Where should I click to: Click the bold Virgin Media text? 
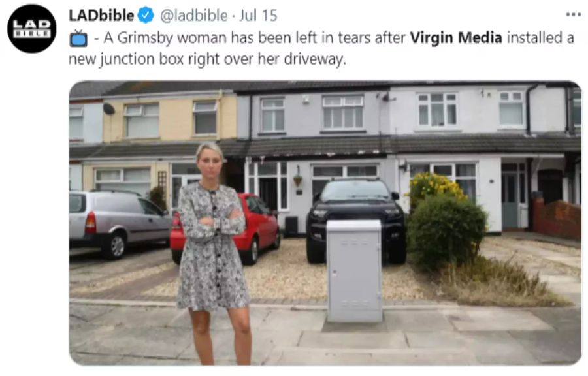pos(456,38)
